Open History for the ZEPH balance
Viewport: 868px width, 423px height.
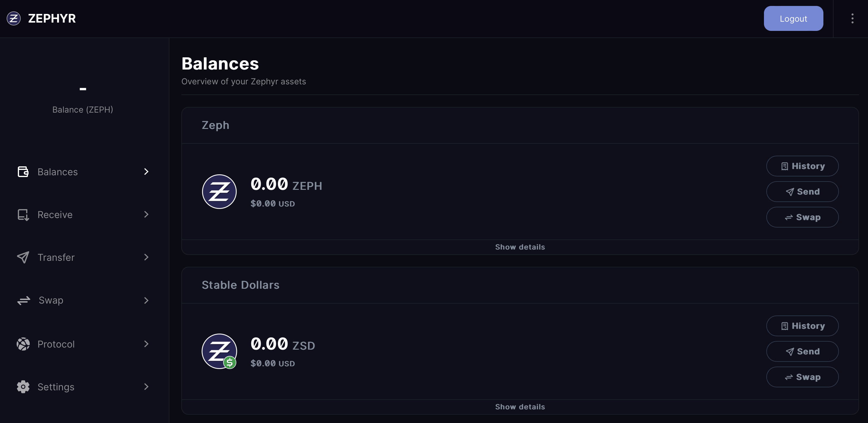click(802, 166)
